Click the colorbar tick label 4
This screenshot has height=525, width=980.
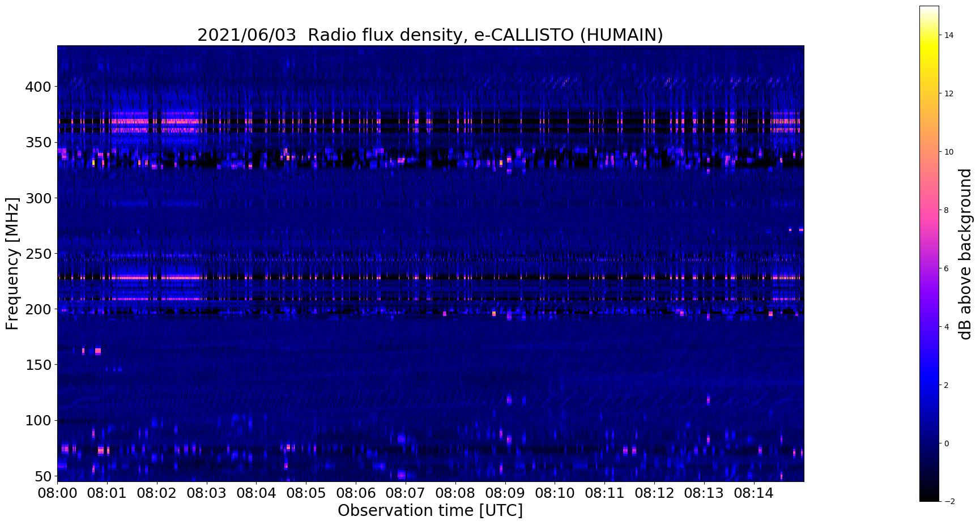tap(947, 327)
